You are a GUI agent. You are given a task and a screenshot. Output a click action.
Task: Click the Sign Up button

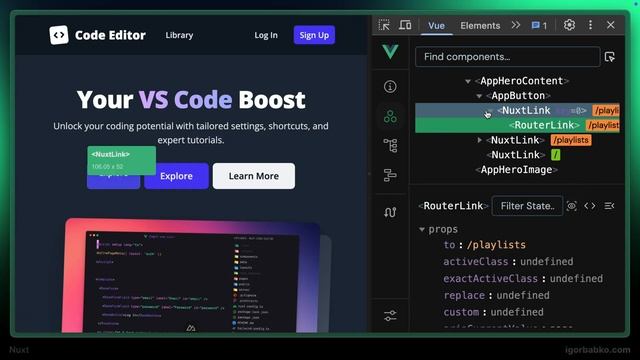tap(314, 35)
